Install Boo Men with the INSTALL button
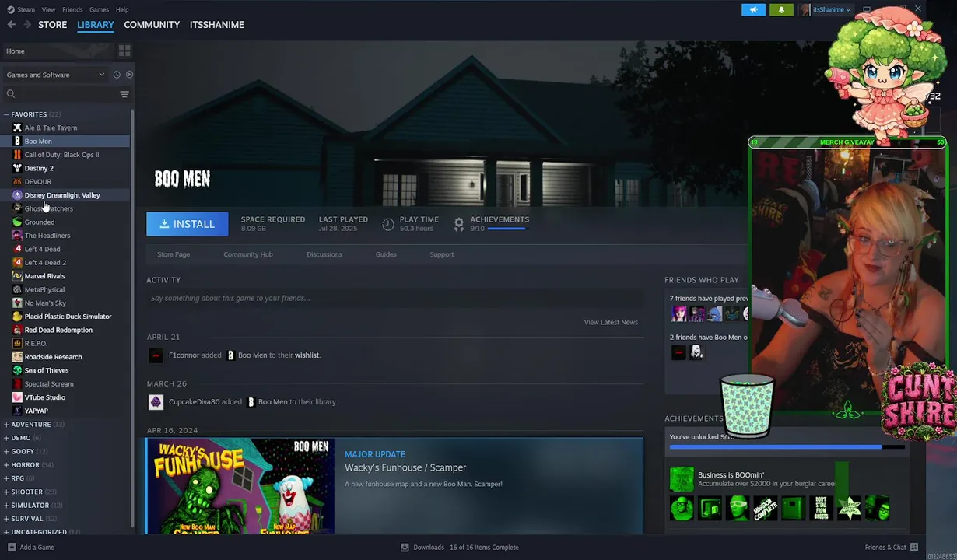Image resolution: width=957 pixels, height=560 pixels. click(188, 224)
